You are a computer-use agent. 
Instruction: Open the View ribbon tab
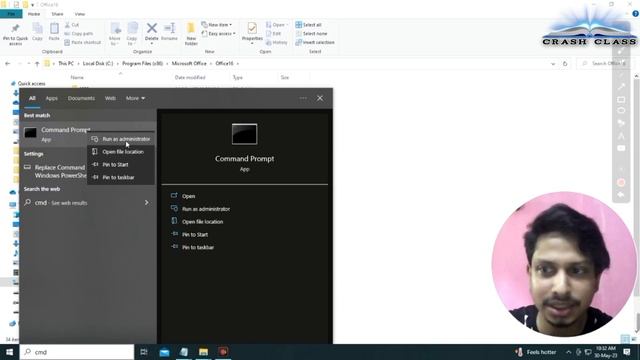80,14
